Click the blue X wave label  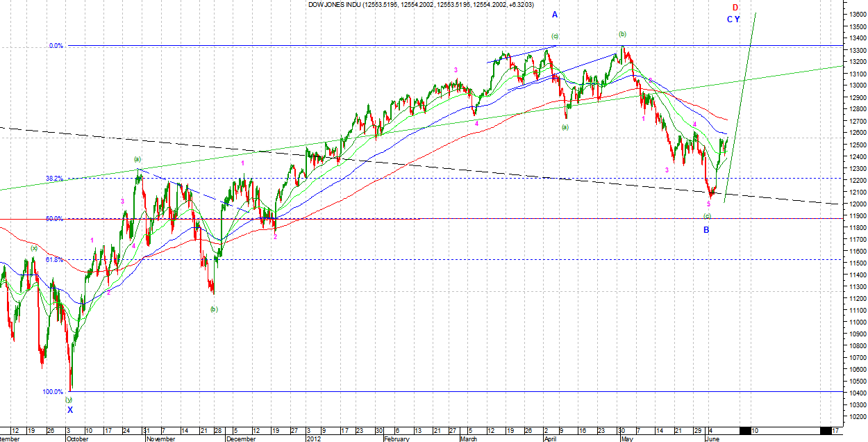coord(69,410)
